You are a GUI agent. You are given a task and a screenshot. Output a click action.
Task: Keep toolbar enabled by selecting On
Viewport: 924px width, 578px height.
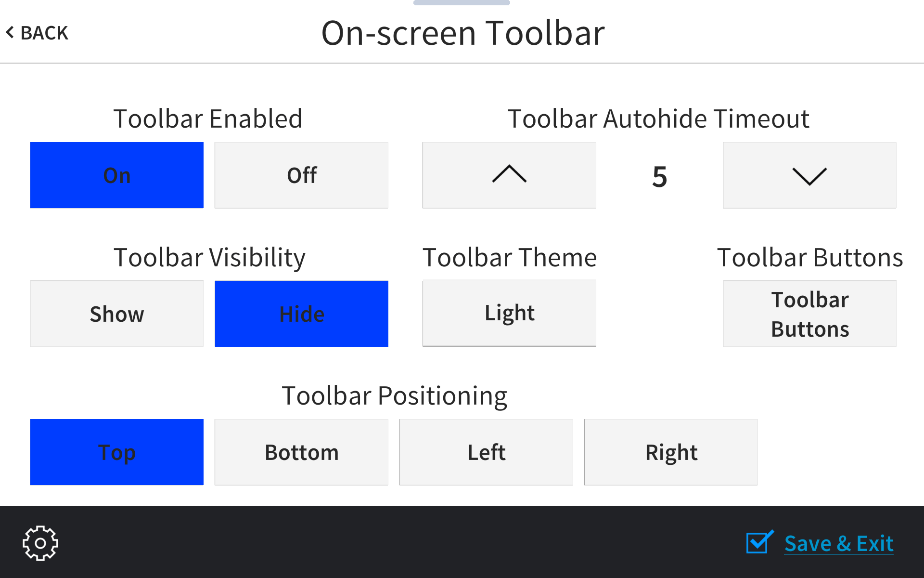pos(116,175)
